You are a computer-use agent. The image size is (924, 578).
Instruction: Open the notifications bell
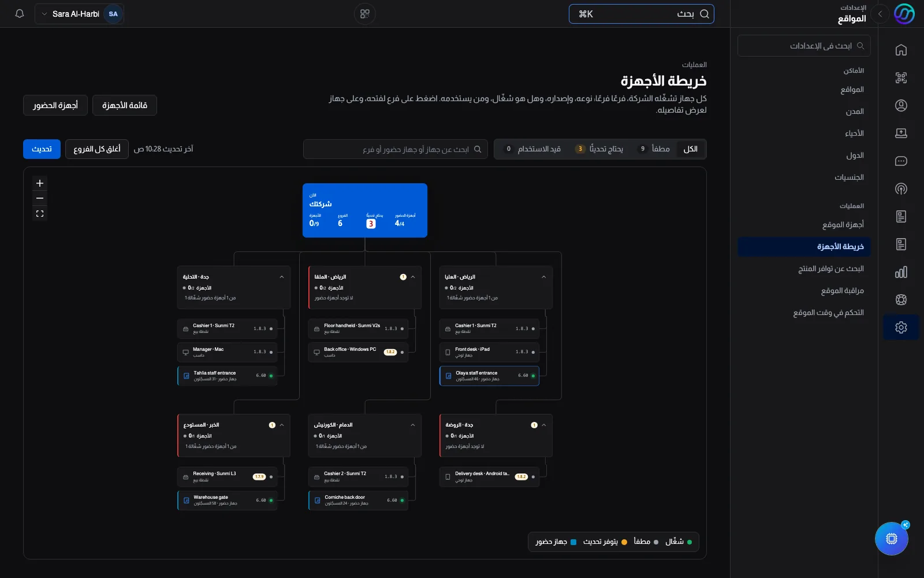[x=20, y=14]
